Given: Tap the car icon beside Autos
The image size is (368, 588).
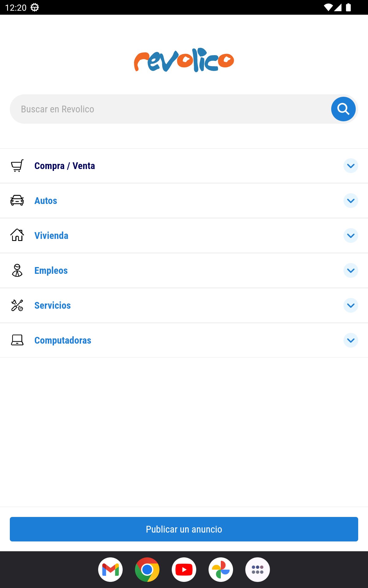Looking at the screenshot, I should pyautogui.click(x=17, y=201).
